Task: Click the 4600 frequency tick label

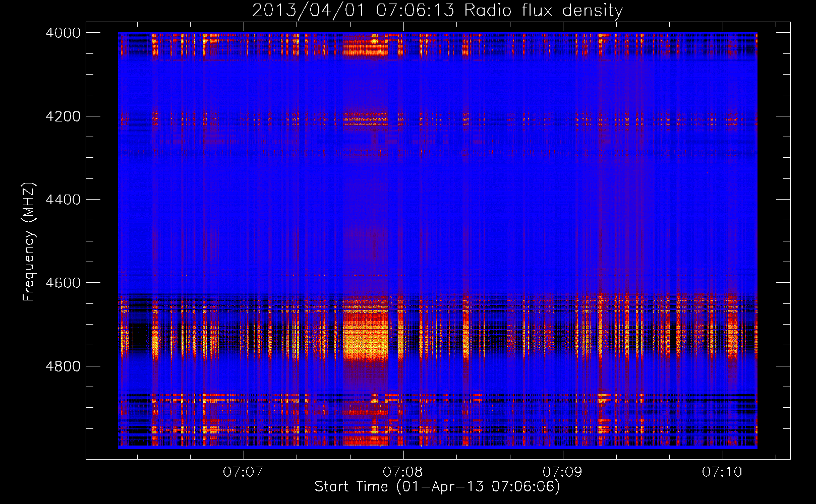Action: point(63,283)
